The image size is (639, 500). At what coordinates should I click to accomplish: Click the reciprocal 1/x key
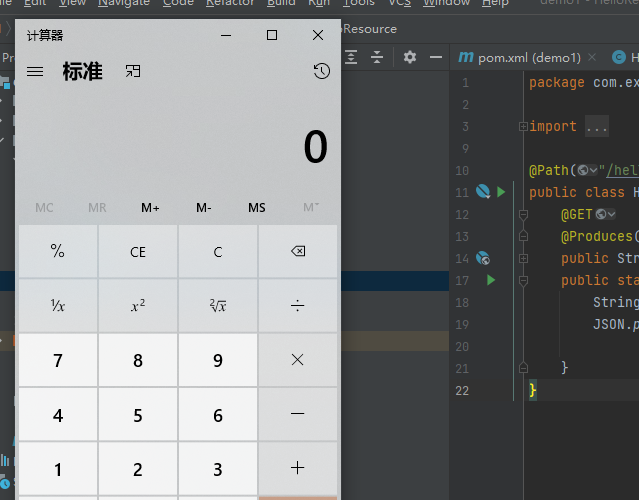58,306
